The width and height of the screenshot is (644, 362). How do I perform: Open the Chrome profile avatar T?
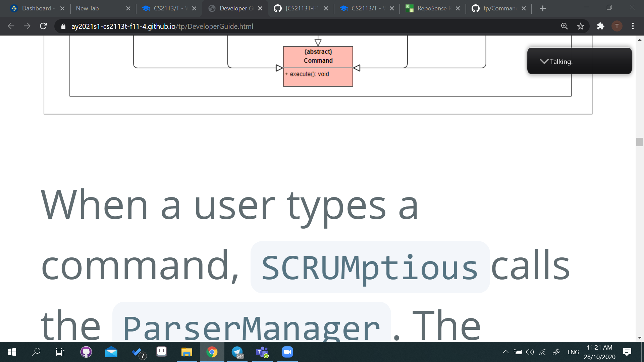[x=617, y=26]
